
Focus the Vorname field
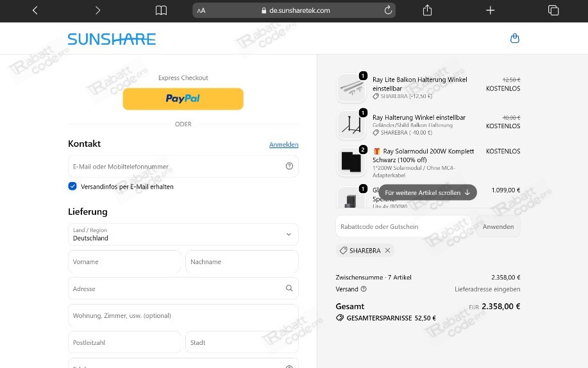124,262
